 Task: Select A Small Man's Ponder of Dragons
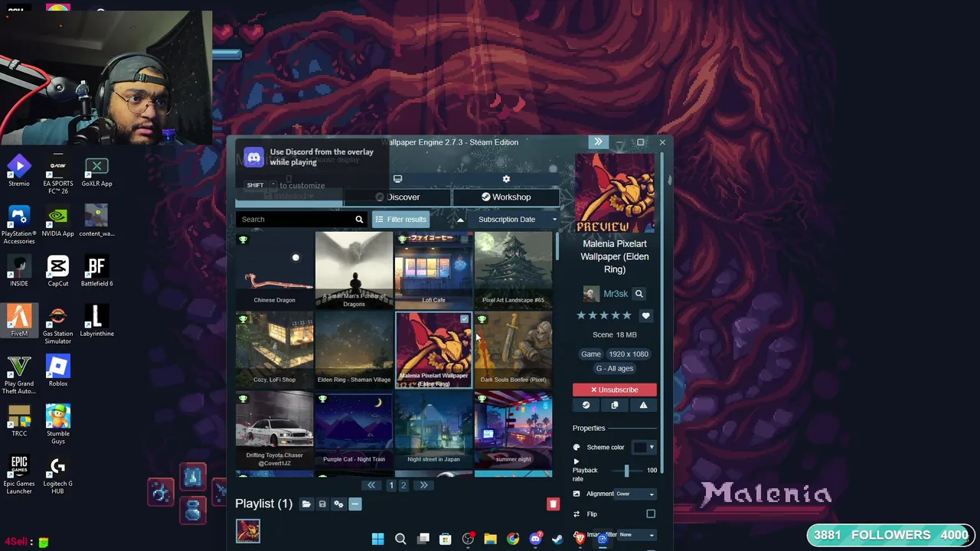(354, 270)
